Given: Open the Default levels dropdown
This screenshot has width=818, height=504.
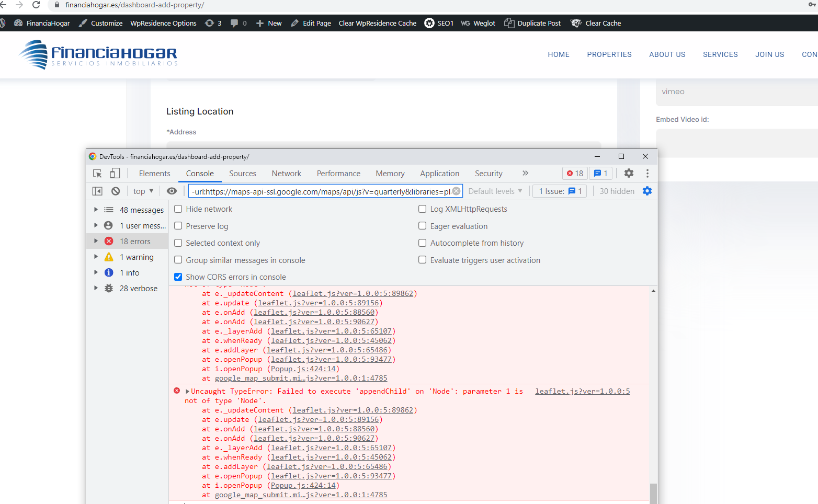Looking at the screenshot, I should 495,191.
